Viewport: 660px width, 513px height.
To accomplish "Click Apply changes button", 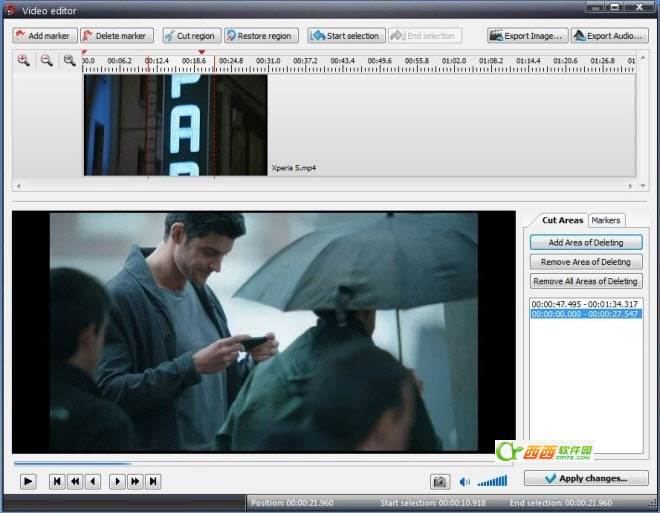I will tap(586, 479).
